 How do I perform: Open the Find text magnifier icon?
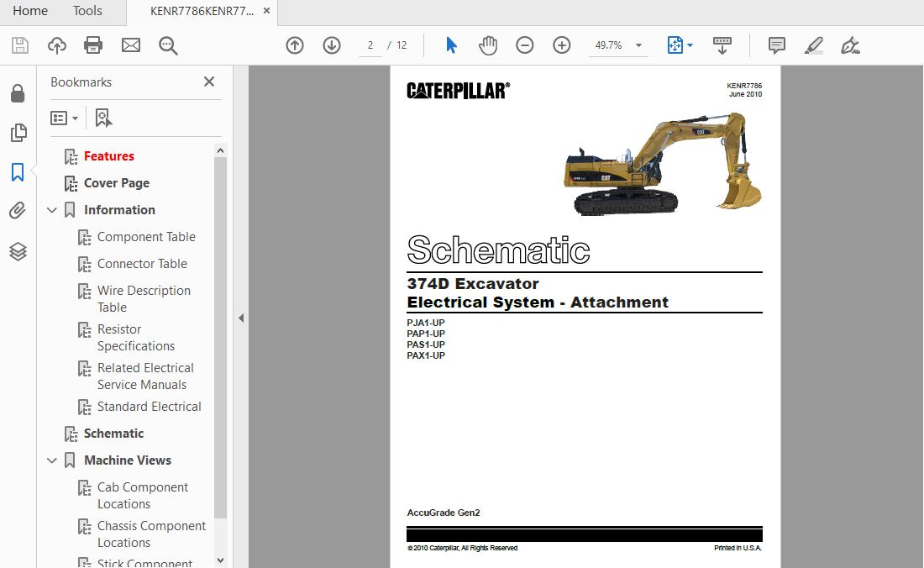coord(168,45)
